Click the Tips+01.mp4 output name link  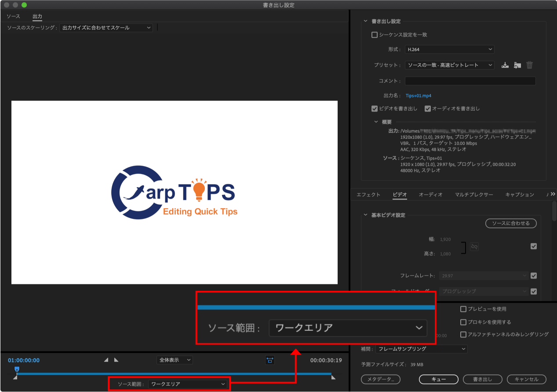pos(418,95)
